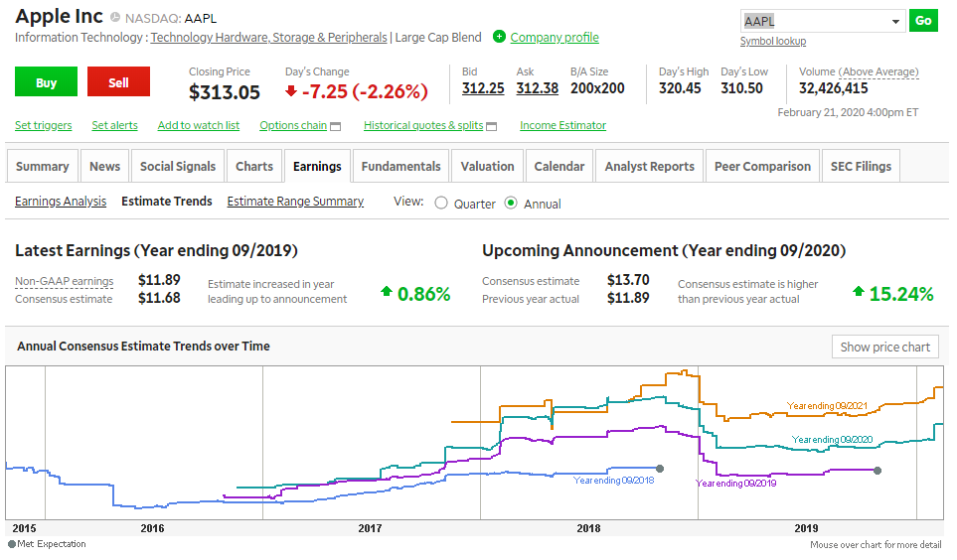The width and height of the screenshot is (957, 560).
Task: Click the closing price $313.05
Action: (224, 92)
